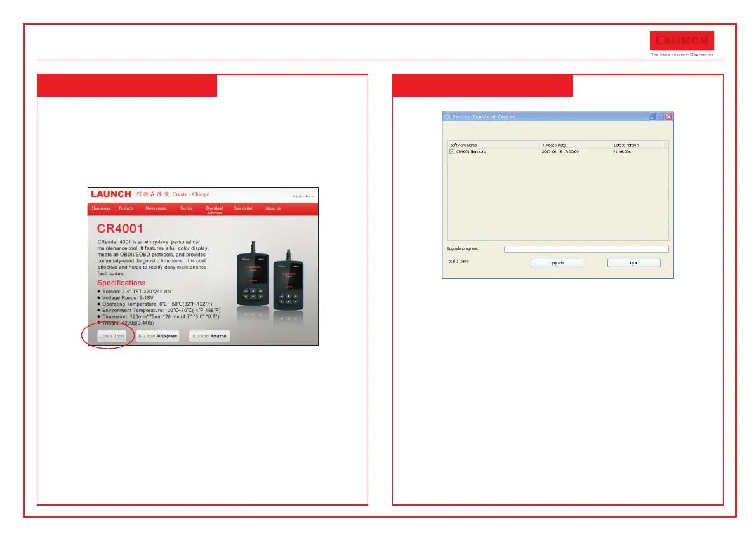Click the Upgrade progress bar
This screenshot has width=756, height=533.
click(587, 250)
